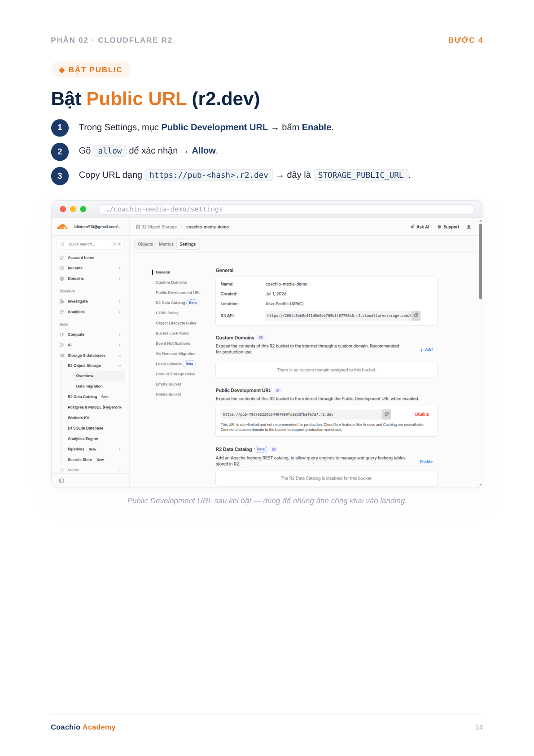Expand the Investigate menu chevron
This screenshot has height=756, width=534.
tap(120, 301)
